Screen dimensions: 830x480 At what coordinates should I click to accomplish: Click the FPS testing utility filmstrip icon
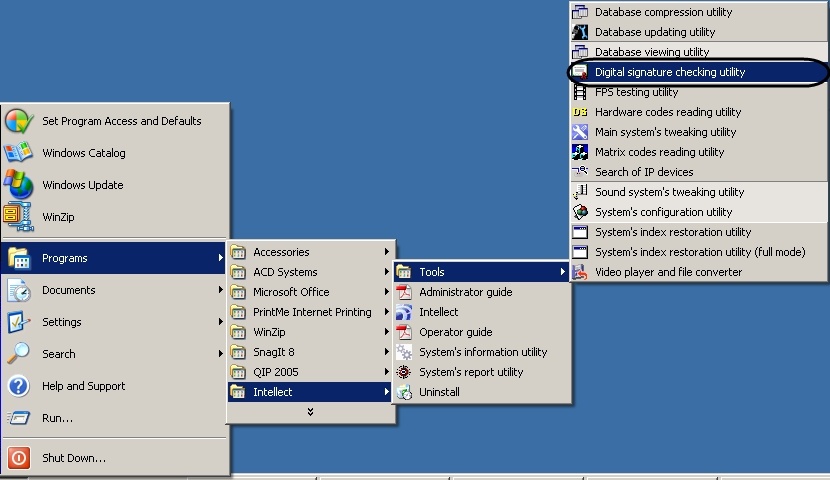pos(580,92)
